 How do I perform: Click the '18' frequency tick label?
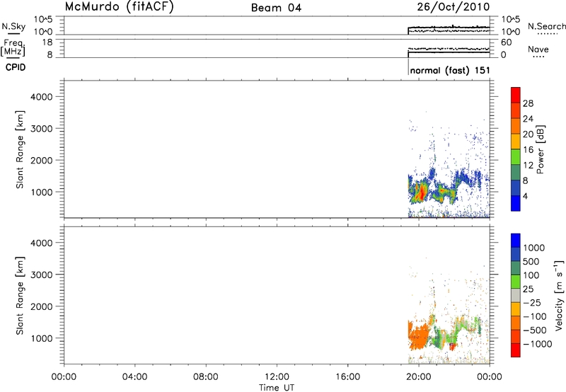point(47,42)
